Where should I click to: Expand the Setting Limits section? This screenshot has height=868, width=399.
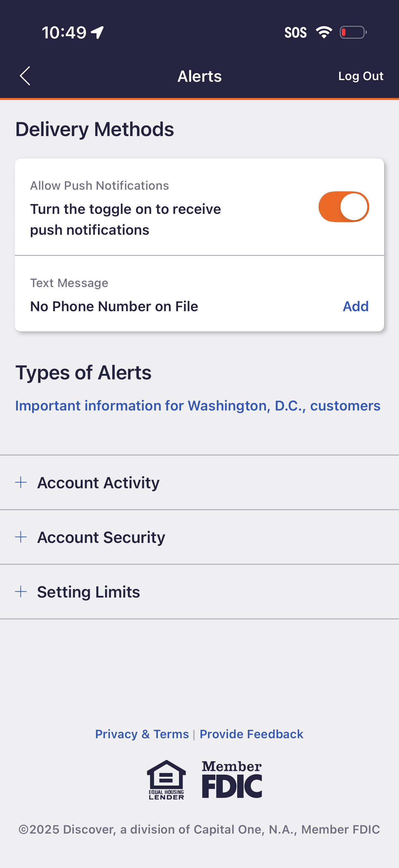88,592
